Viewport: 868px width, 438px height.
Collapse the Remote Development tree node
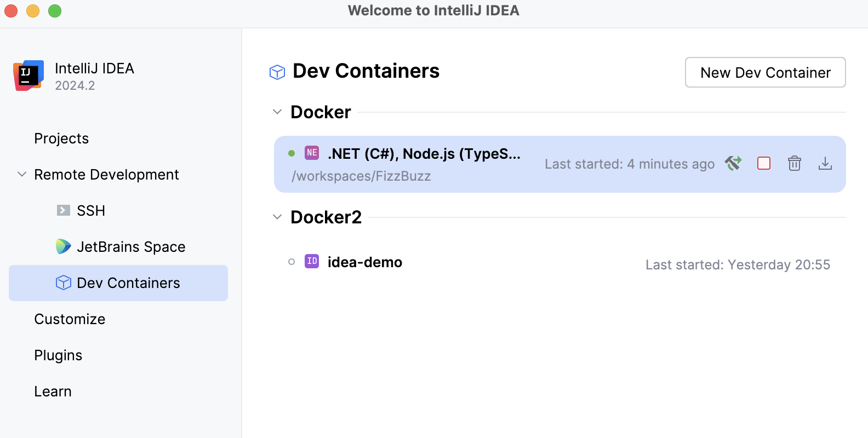[22, 175]
